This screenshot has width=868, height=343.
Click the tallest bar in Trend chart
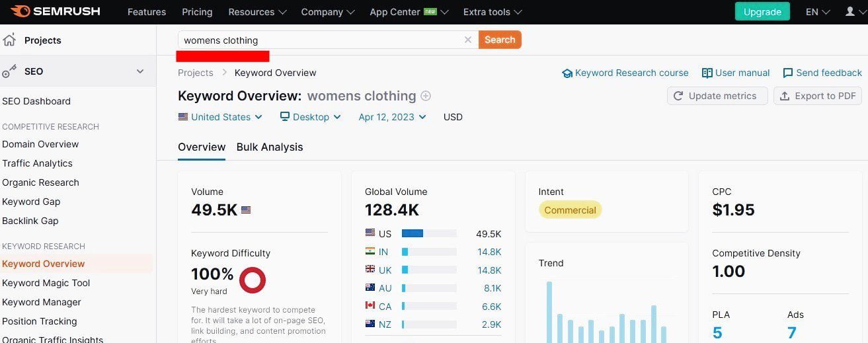pyautogui.click(x=549, y=312)
